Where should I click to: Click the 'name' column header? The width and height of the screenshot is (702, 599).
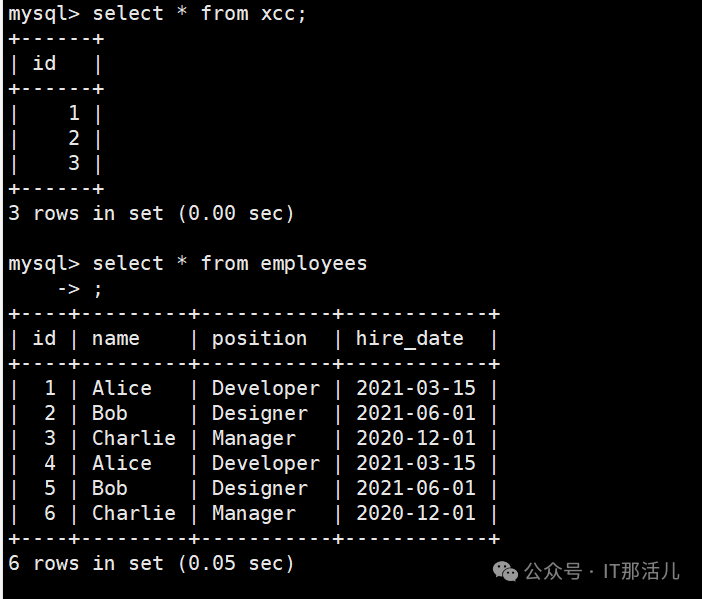116,339
